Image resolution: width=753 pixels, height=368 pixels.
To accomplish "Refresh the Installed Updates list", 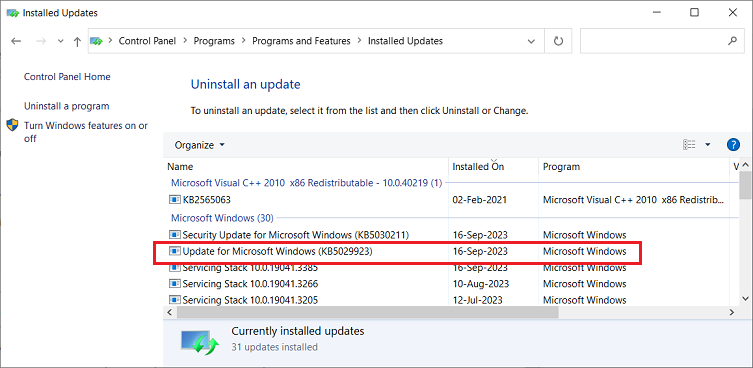I will click(558, 41).
